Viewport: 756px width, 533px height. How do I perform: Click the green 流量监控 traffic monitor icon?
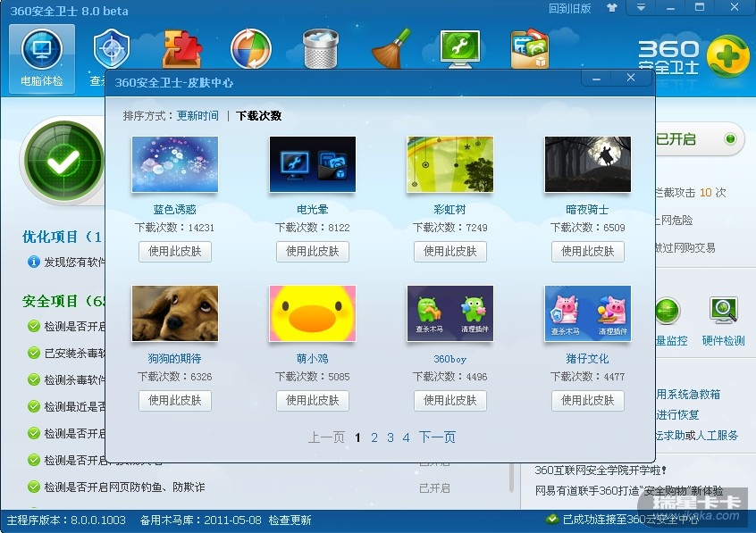point(668,312)
